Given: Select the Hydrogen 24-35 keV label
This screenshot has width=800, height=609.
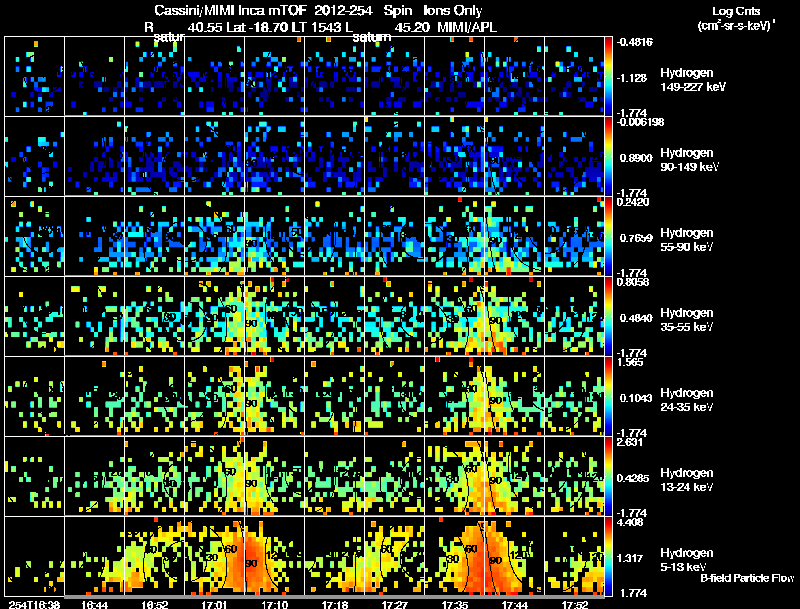Looking at the screenshot, I should click(x=687, y=400).
